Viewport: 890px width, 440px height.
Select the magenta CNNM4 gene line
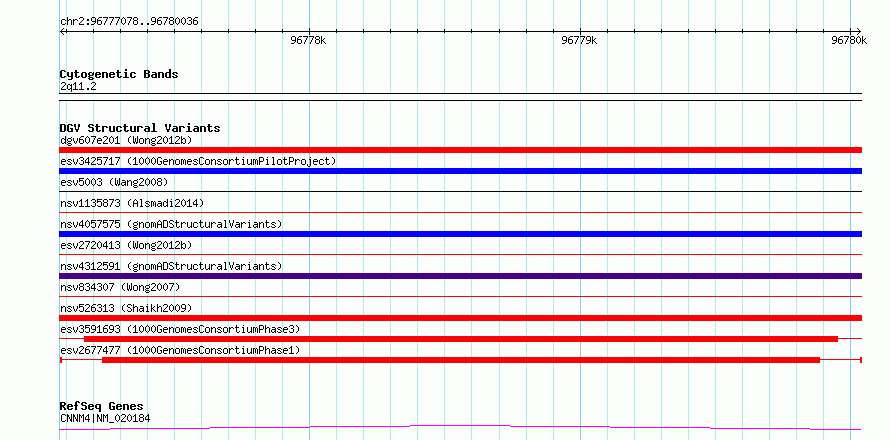pyautogui.click(x=460, y=427)
